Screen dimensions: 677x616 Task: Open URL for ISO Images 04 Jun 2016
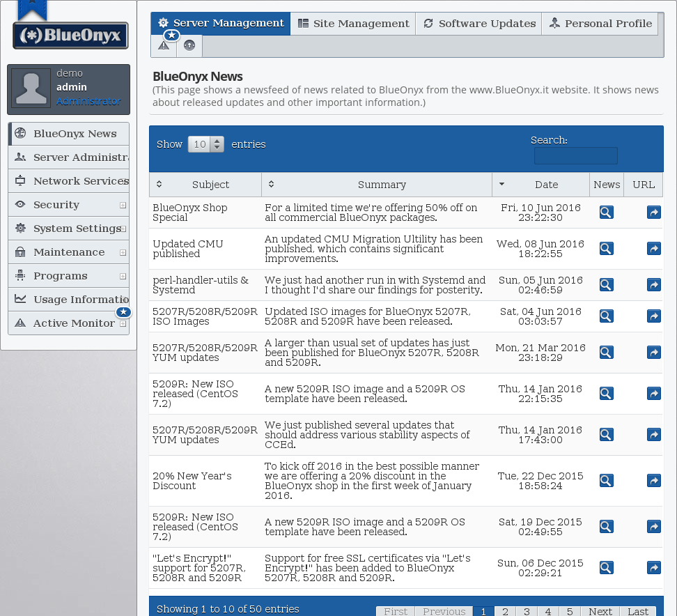pyautogui.click(x=654, y=316)
